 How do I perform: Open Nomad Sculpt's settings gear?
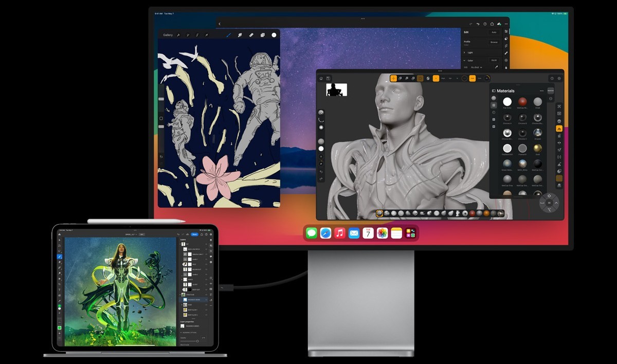click(x=559, y=78)
